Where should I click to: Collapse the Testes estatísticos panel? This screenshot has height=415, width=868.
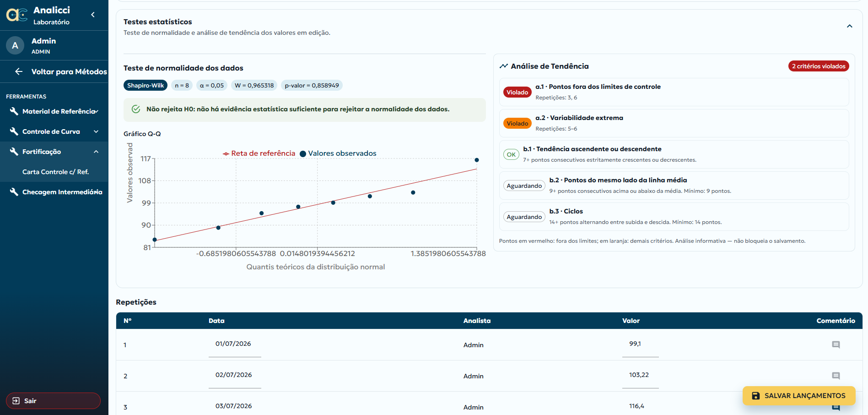tap(850, 26)
